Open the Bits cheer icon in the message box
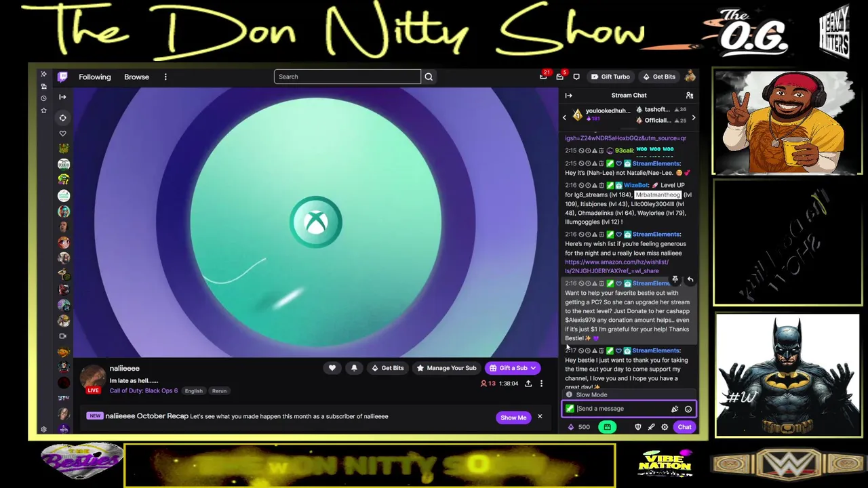The image size is (868, 488). point(675,409)
